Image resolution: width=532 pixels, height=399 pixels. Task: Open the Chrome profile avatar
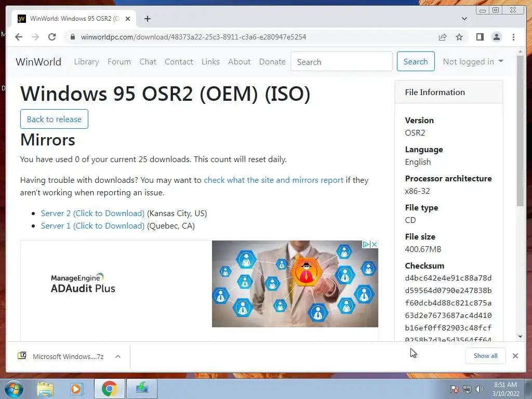[x=496, y=37]
